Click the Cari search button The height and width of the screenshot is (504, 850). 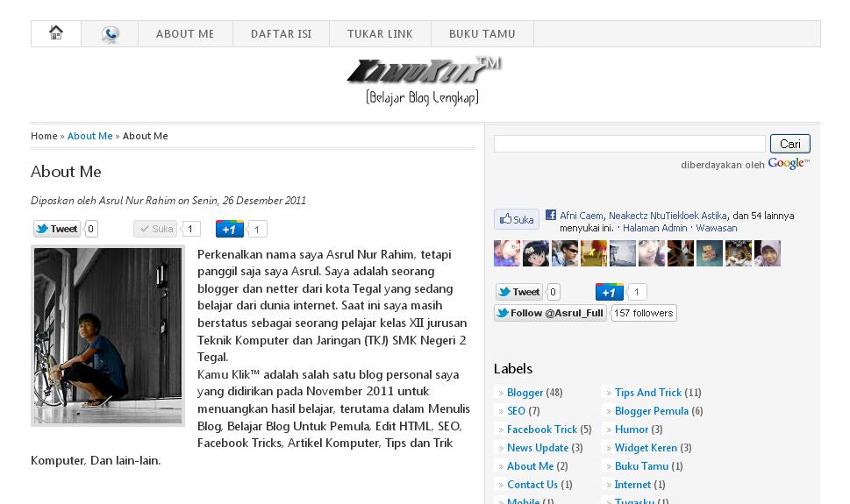[789, 144]
